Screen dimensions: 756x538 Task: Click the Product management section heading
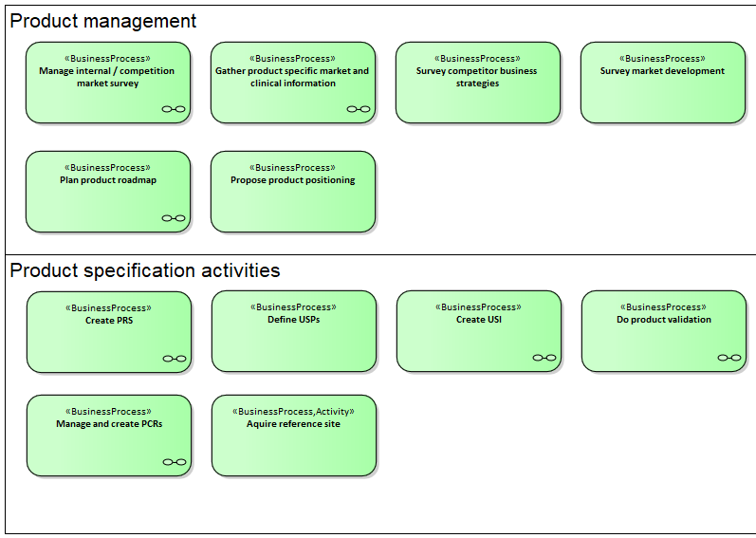(103, 21)
